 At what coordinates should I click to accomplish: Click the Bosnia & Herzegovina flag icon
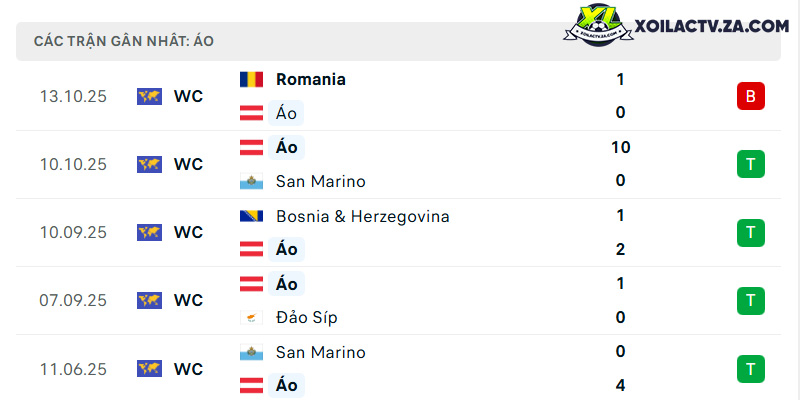tap(252, 216)
